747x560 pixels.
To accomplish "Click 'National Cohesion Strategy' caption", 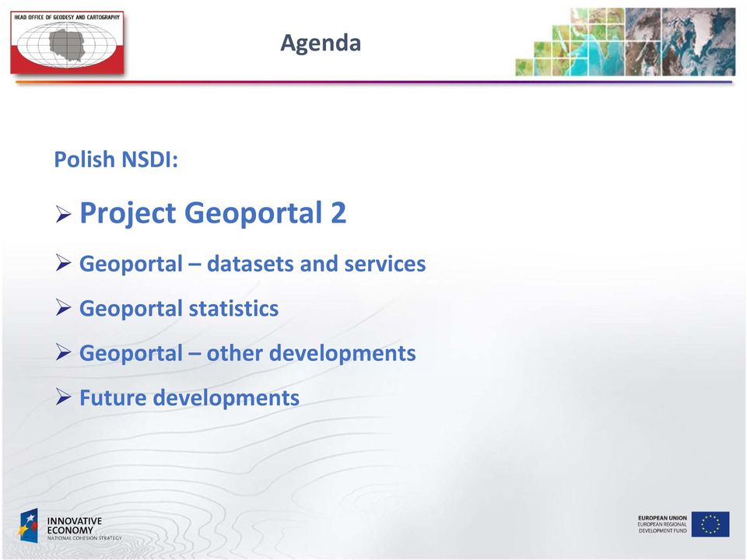I will (84, 538).
